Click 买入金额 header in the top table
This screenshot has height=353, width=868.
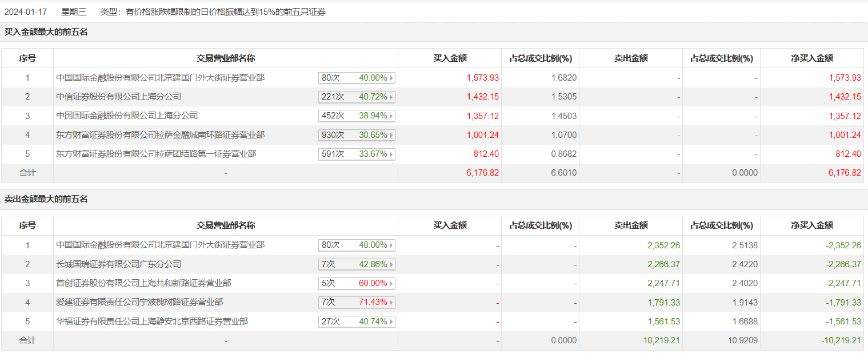[x=450, y=58]
